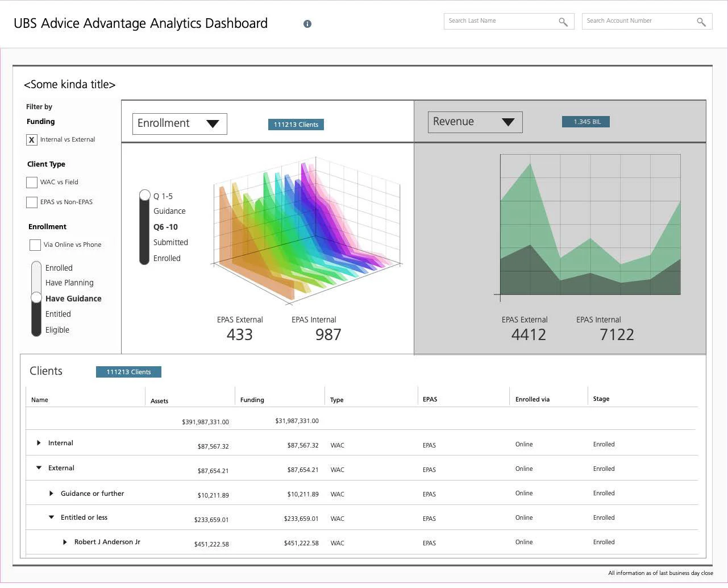
Task: Click the revenue area chart
Action: pos(590,225)
